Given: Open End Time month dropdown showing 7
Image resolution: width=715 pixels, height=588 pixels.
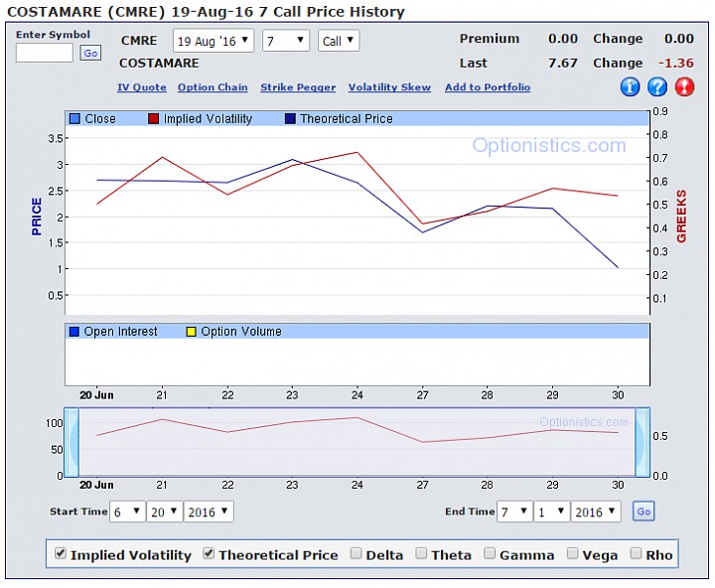Looking at the screenshot, I should coord(514,512).
